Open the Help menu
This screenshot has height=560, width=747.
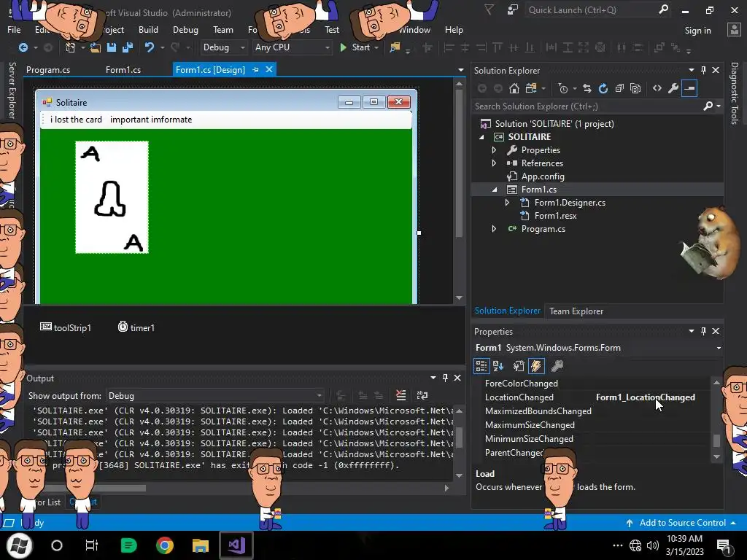click(x=454, y=29)
